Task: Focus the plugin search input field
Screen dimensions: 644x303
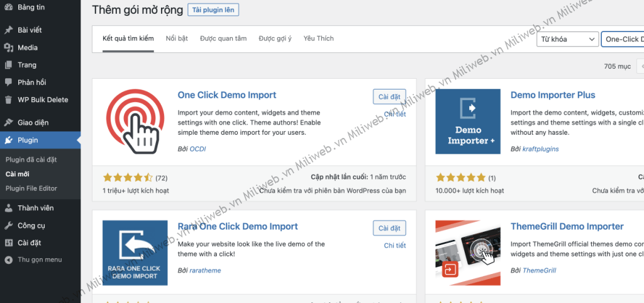Action: coord(622,40)
